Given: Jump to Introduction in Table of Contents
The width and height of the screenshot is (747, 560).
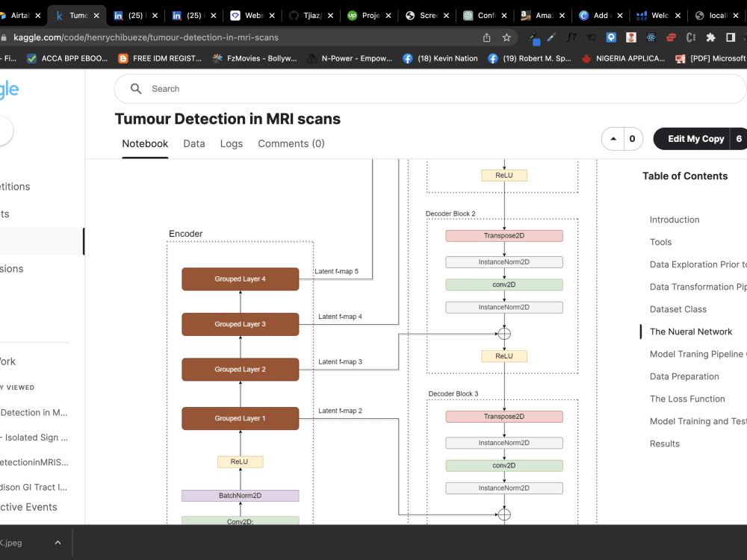Looking at the screenshot, I should coord(675,220).
